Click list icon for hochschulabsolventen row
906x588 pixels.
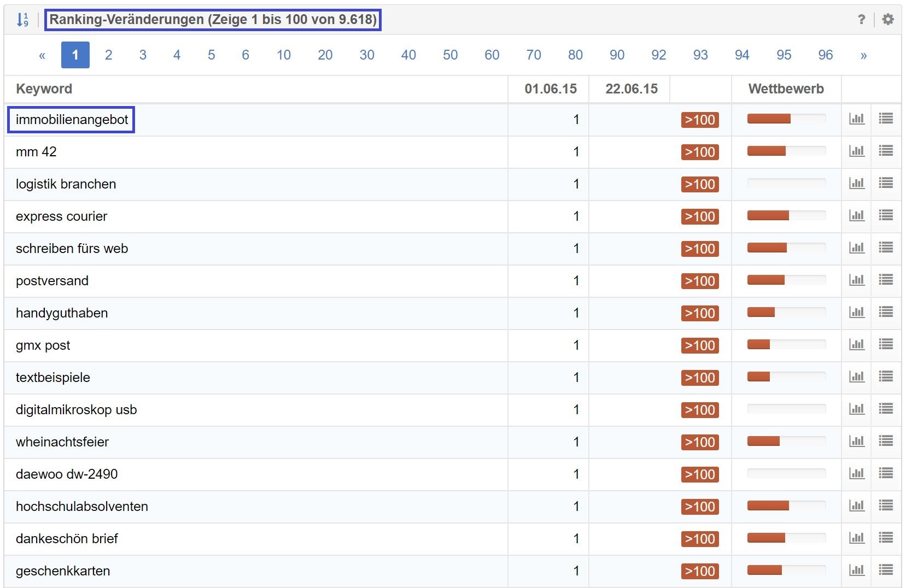[x=886, y=505]
